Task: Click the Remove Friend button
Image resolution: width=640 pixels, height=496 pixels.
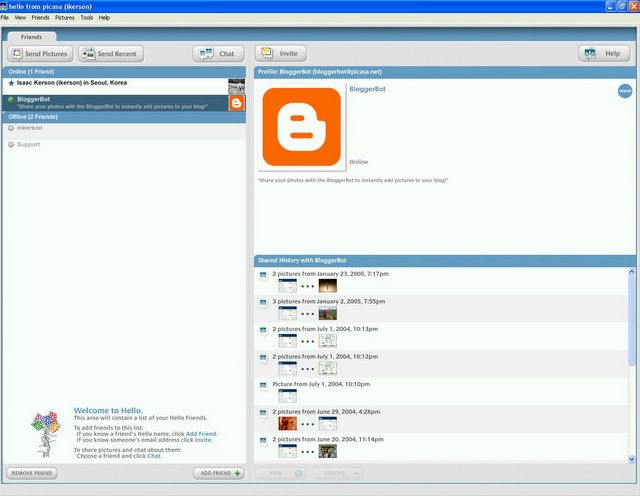Action: pyautogui.click(x=32, y=473)
